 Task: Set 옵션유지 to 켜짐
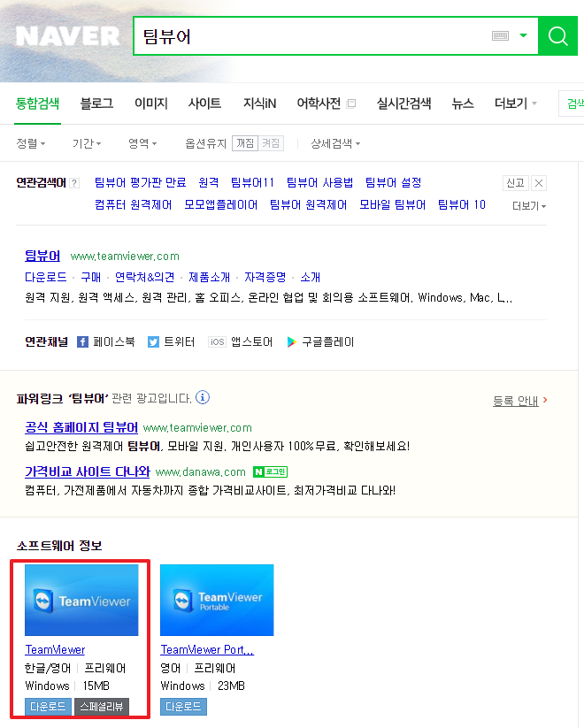pyautogui.click(x=271, y=143)
